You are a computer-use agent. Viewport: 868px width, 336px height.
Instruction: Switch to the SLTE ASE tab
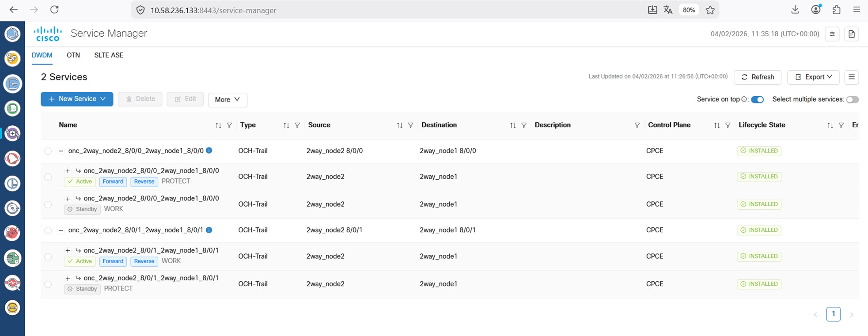109,55
